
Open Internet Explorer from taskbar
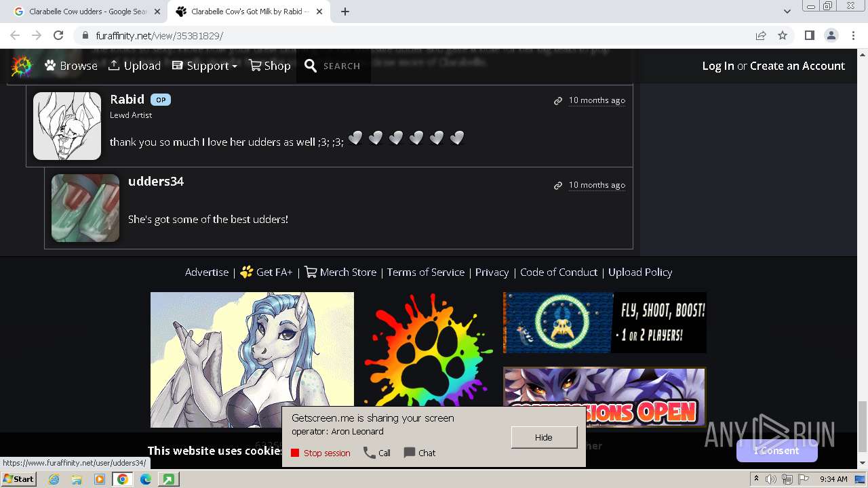(x=54, y=479)
